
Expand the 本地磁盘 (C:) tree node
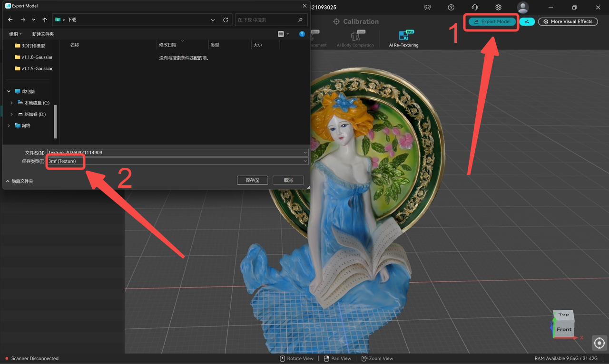click(x=11, y=103)
